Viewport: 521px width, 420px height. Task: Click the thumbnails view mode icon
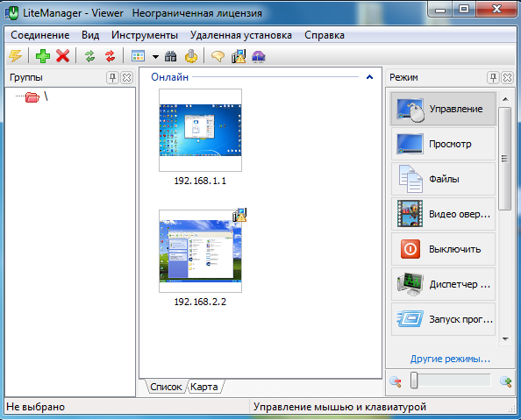click(x=138, y=56)
